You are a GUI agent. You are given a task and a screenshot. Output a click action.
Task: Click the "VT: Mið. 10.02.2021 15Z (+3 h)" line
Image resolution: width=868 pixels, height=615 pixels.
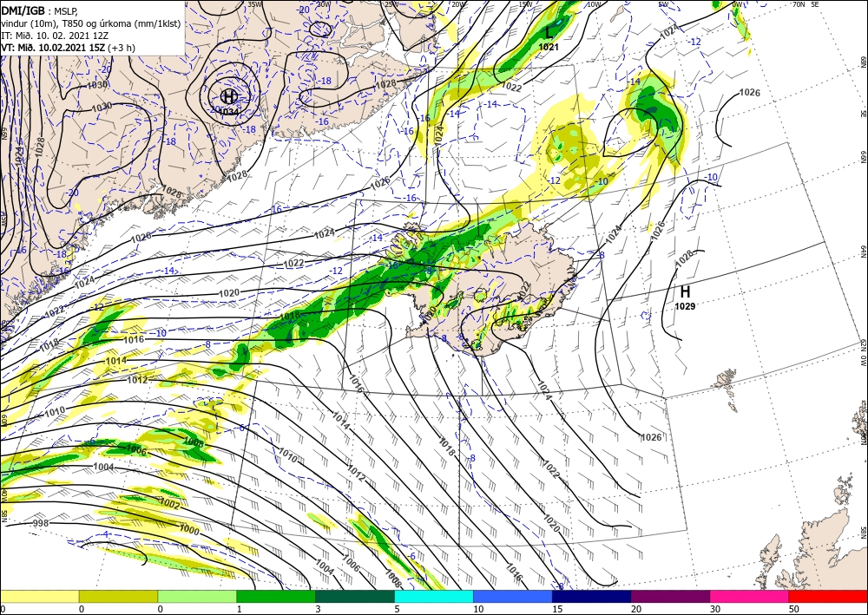pyautogui.click(x=68, y=48)
